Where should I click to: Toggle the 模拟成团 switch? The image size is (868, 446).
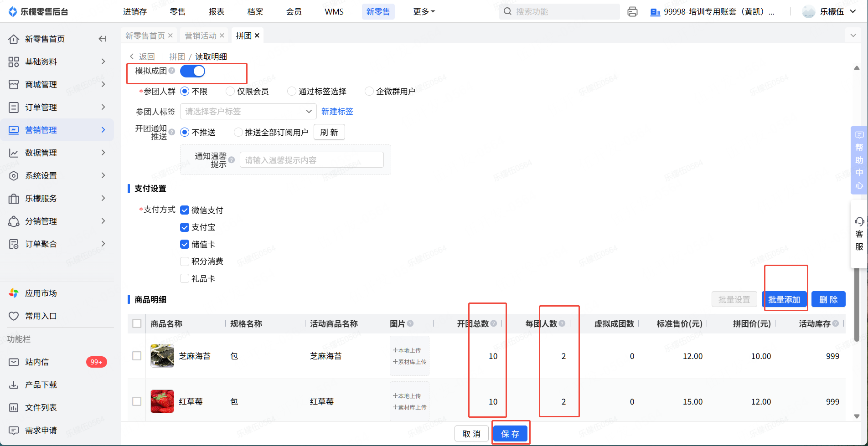[193, 71]
